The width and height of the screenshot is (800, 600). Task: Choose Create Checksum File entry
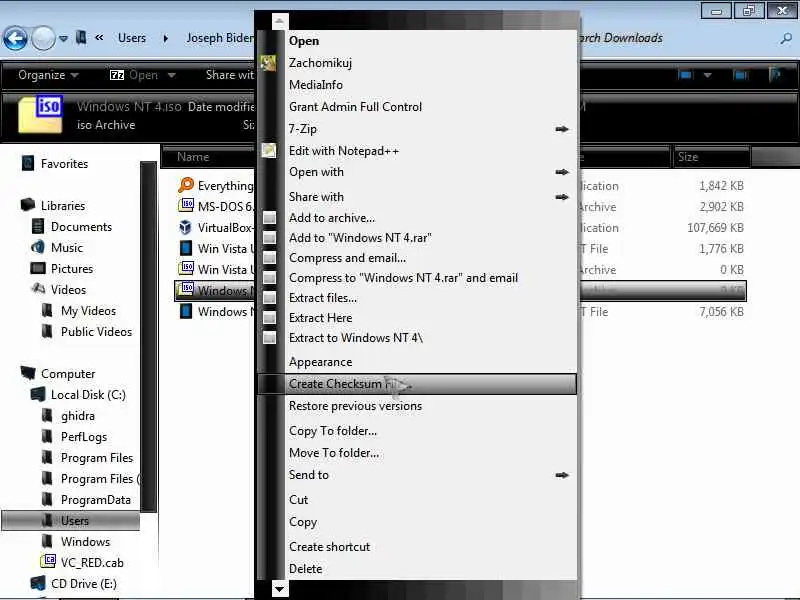pyautogui.click(x=417, y=384)
